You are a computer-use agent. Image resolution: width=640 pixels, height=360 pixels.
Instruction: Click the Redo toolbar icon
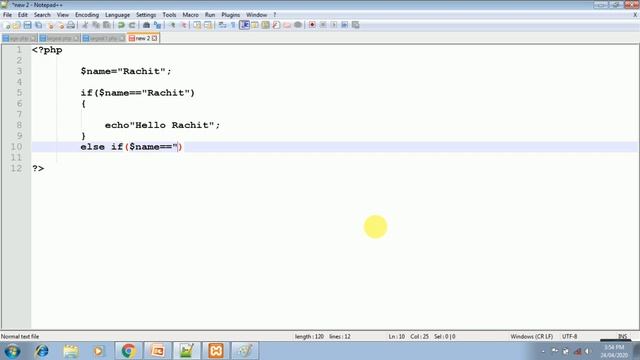[x=132, y=25]
